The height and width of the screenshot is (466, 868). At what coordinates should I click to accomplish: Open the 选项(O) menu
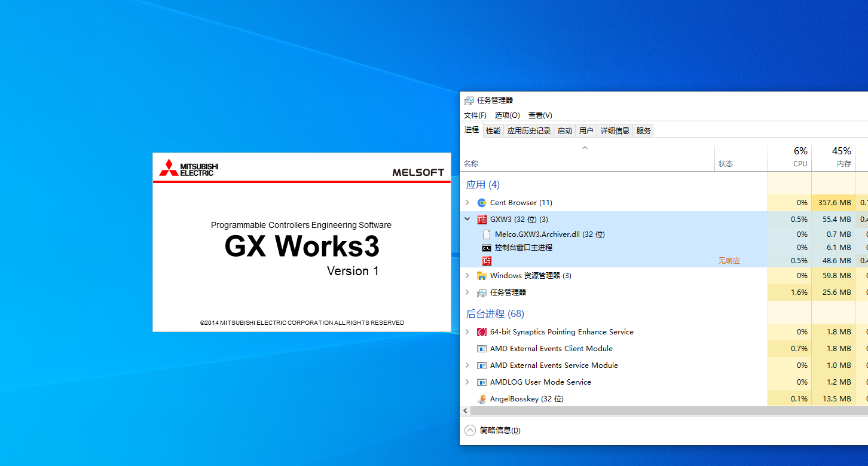[507, 115]
